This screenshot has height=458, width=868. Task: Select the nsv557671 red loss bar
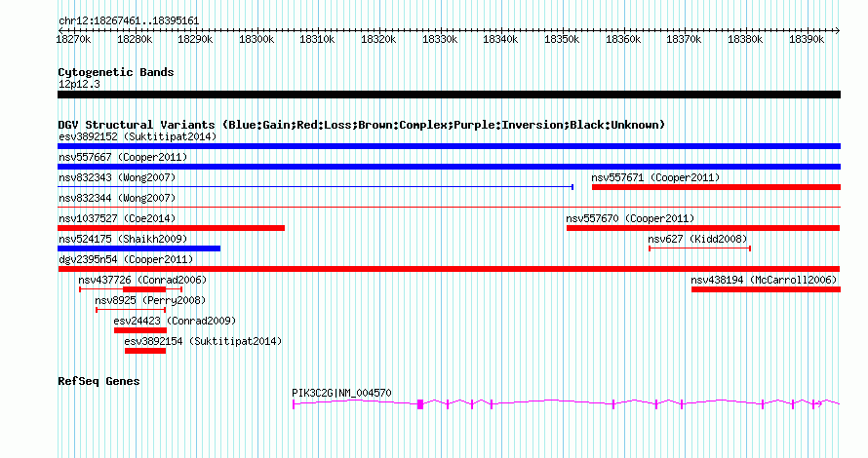(716, 187)
